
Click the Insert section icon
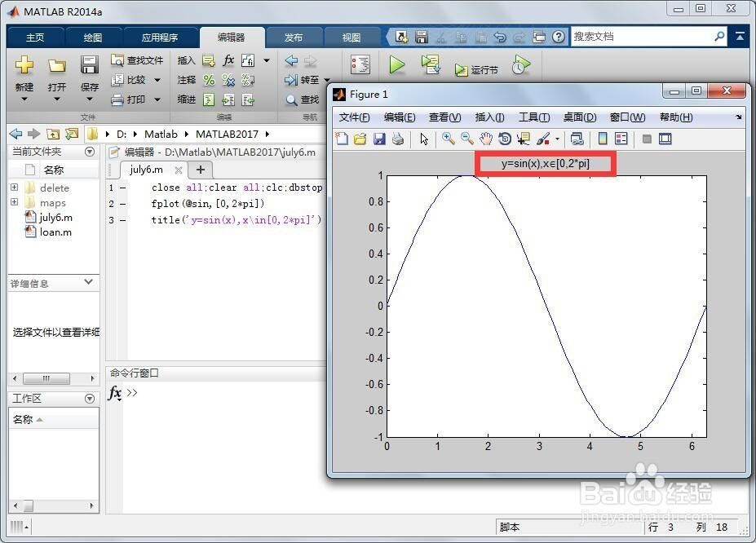click(x=209, y=60)
